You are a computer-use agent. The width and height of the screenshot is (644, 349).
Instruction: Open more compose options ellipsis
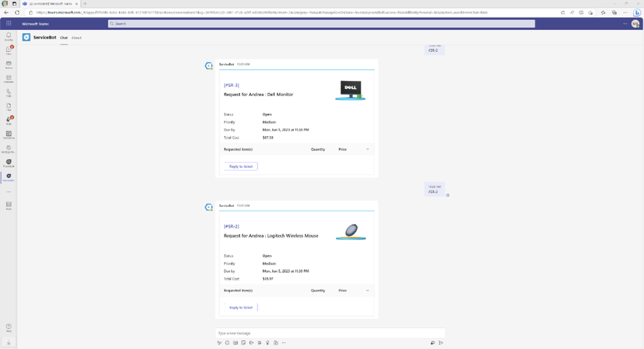(x=284, y=343)
